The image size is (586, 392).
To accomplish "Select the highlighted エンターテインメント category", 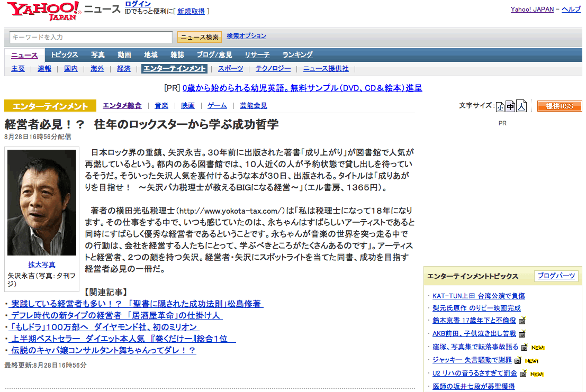I will pyautogui.click(x=175, y=69).
